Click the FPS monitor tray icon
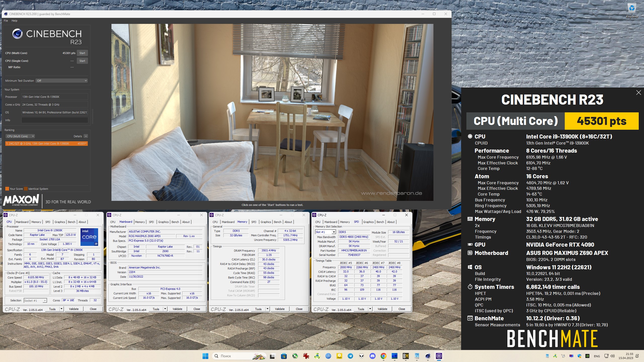Screen dimensions: 644x362 point(571,356)
